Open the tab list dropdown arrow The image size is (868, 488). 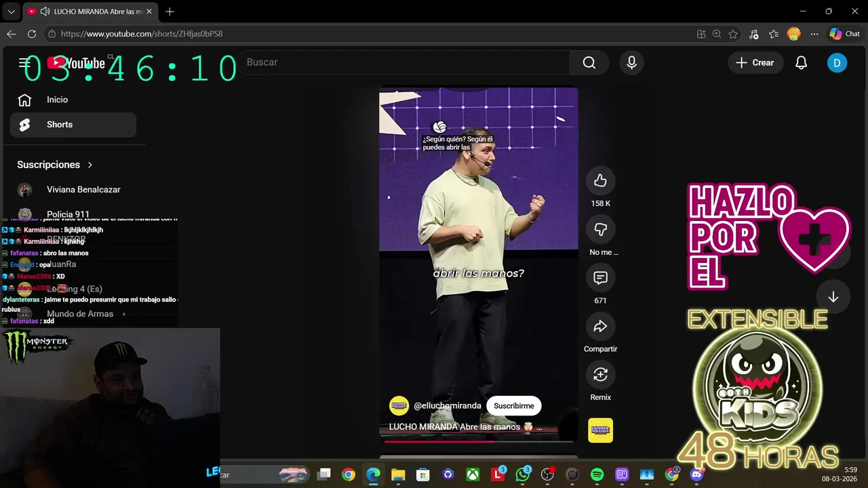coord(11,12)
